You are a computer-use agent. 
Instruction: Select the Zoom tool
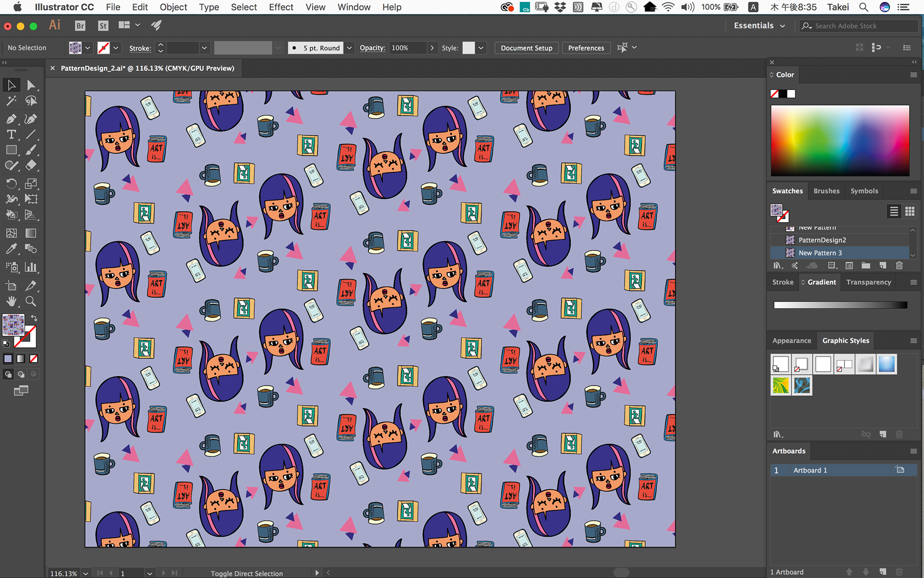(31, 302)
